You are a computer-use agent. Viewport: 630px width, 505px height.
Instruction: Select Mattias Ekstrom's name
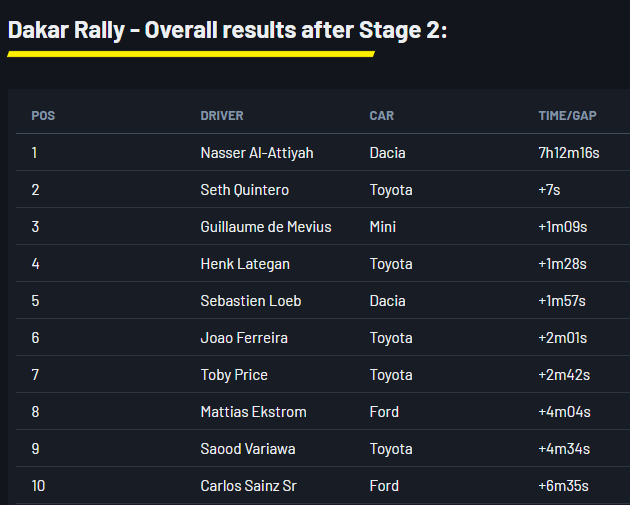point(254,412)
